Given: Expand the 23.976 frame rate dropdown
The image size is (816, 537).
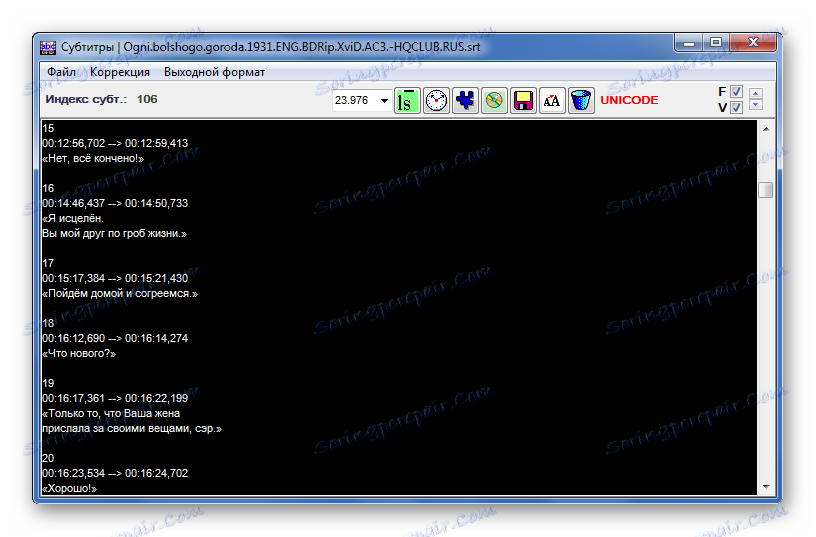Looking at the screenshot, I should pos(384,100).
